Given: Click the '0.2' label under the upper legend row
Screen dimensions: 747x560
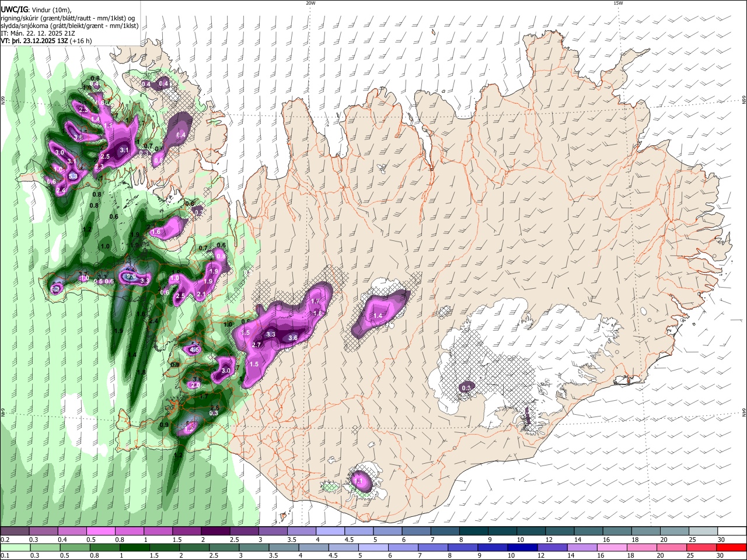Looking at the screenshot, I should click(x=4, y=540).
